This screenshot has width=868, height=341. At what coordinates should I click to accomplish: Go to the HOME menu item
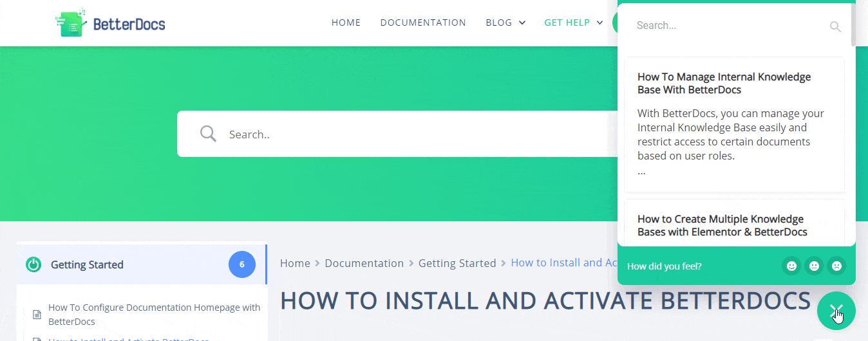click(346, 23)
